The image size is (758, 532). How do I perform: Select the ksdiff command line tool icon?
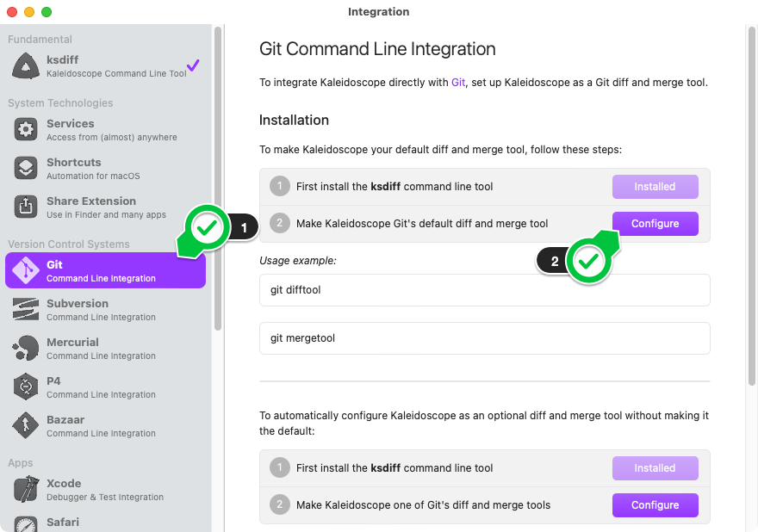pyautogui.click(x=26, y=66)
